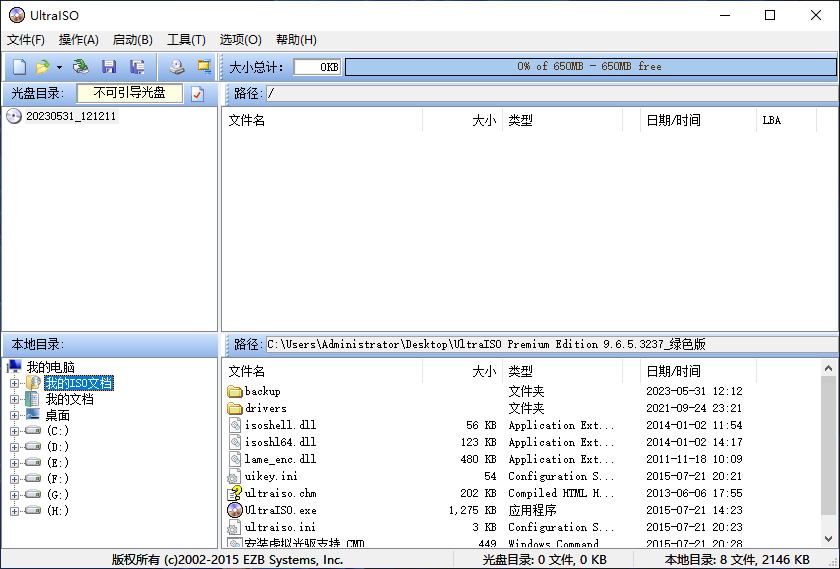Expand the (H:) drive node

coord(14,511)
